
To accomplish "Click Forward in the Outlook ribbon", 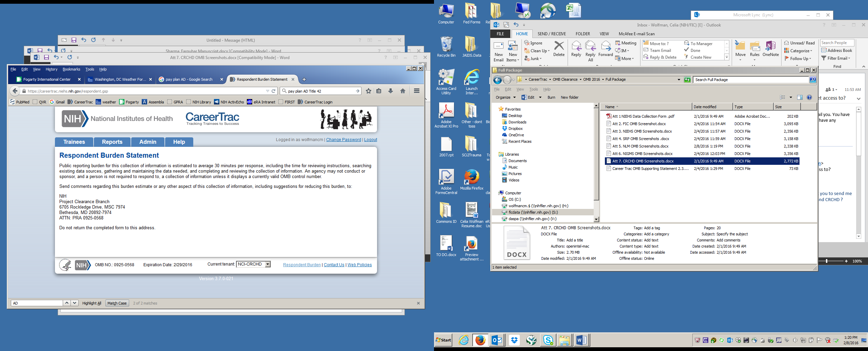I will [x=606, y=48].
